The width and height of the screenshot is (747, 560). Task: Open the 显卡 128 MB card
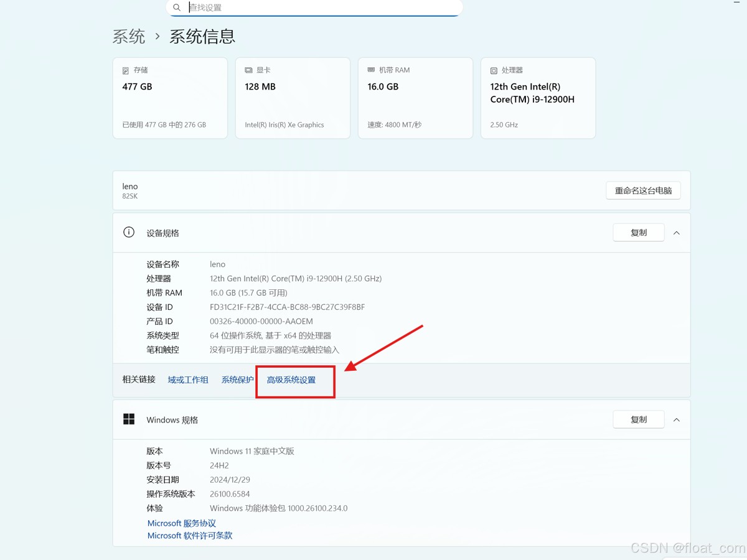293,98
